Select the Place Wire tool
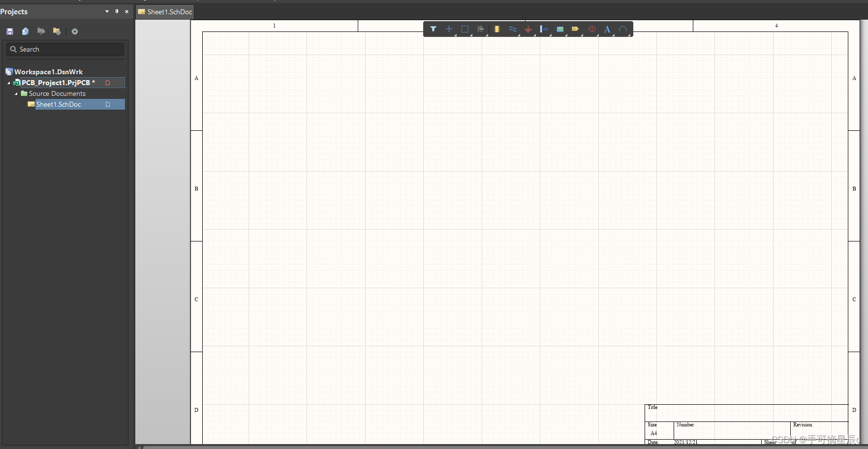868x449 pixels. point(513,29)
